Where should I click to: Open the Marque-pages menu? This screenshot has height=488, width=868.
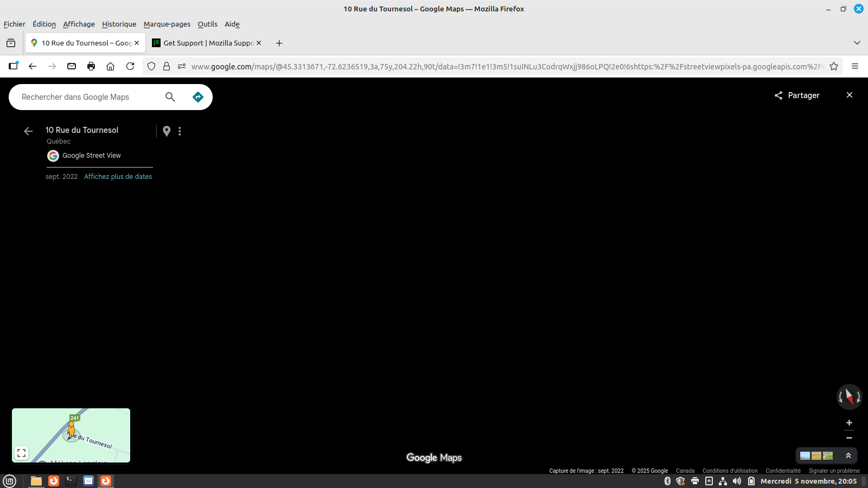tap(167, 24)
